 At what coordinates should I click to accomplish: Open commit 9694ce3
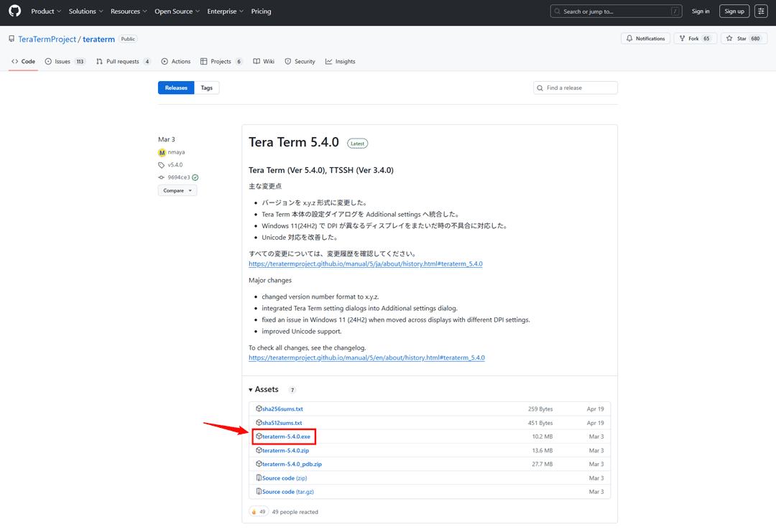(179, 177)
